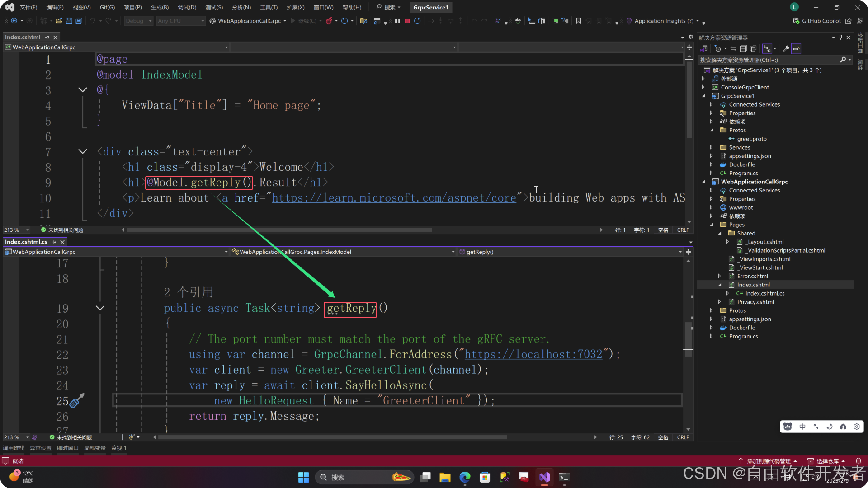This screenshot has width=868, height=488.
Task: Click the navigate backward arrow icon
Action: coord(14,21)
